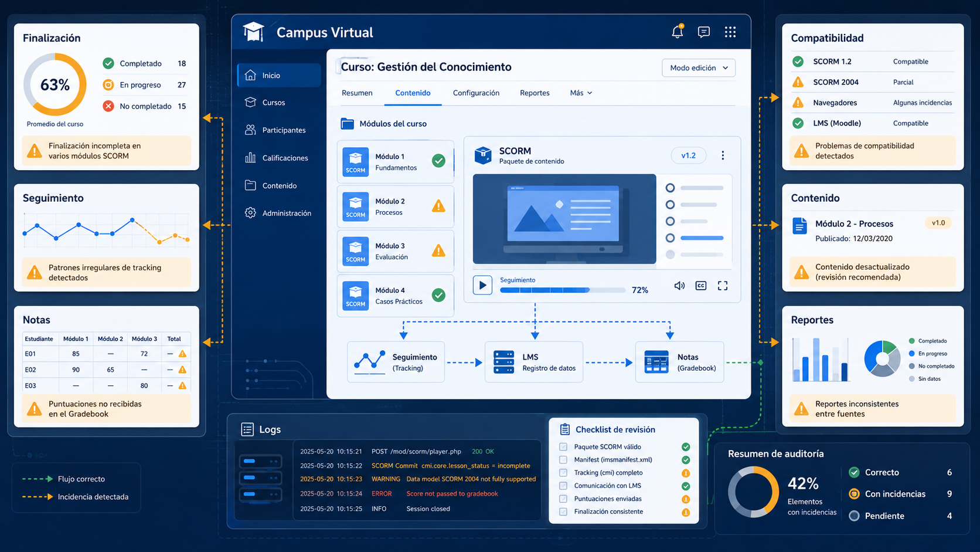Click the Reportes pie chart
Image resolution: width=980 pixels, height=552 pixels.
882,358
